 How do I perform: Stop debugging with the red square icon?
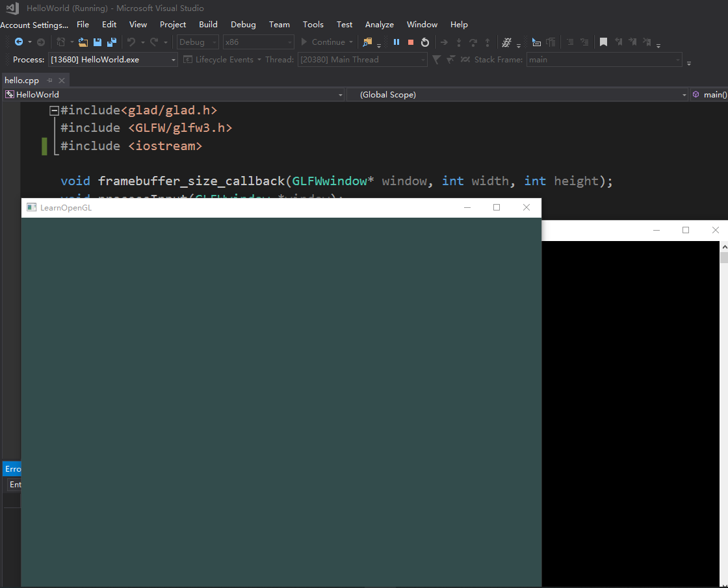pos(410,42)
